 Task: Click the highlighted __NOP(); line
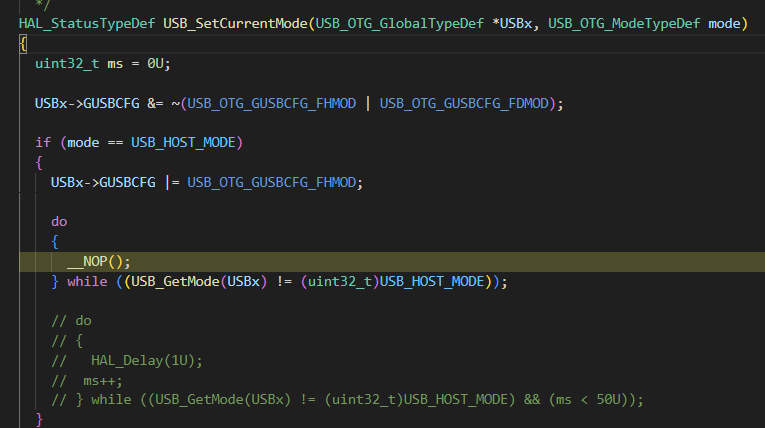point(392,262)
